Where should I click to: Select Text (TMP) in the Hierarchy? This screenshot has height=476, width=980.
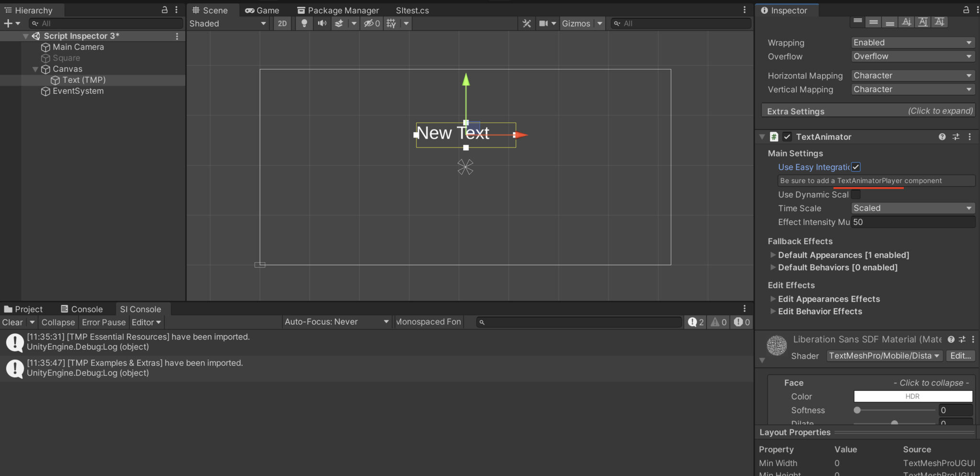[84, 80]
